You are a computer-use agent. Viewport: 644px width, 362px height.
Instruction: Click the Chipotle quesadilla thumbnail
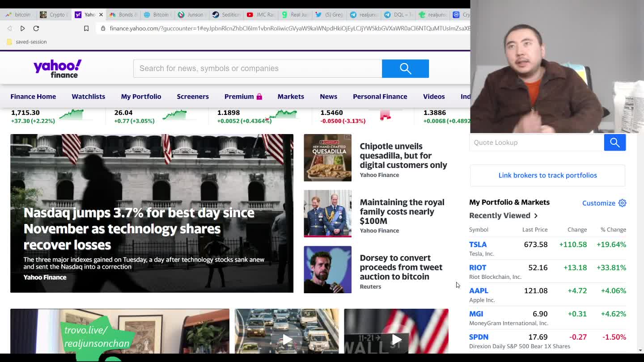coord(327,158)
